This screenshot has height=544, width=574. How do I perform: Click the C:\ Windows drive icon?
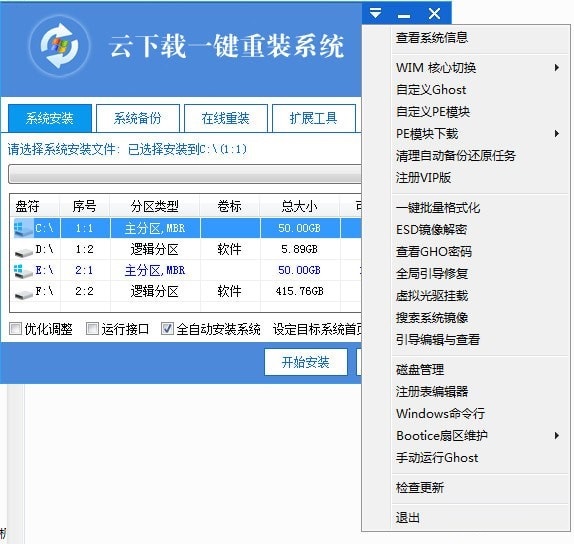click(23, 227)
